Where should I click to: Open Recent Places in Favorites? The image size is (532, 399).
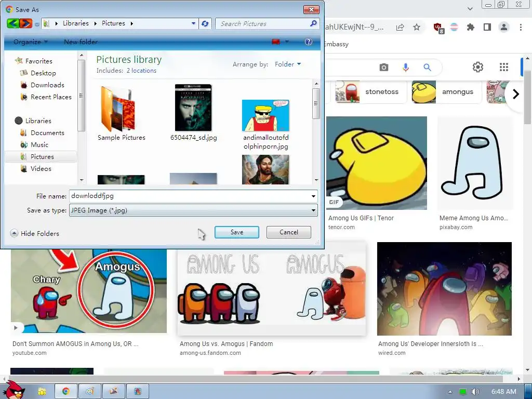[x=51, y=97]
